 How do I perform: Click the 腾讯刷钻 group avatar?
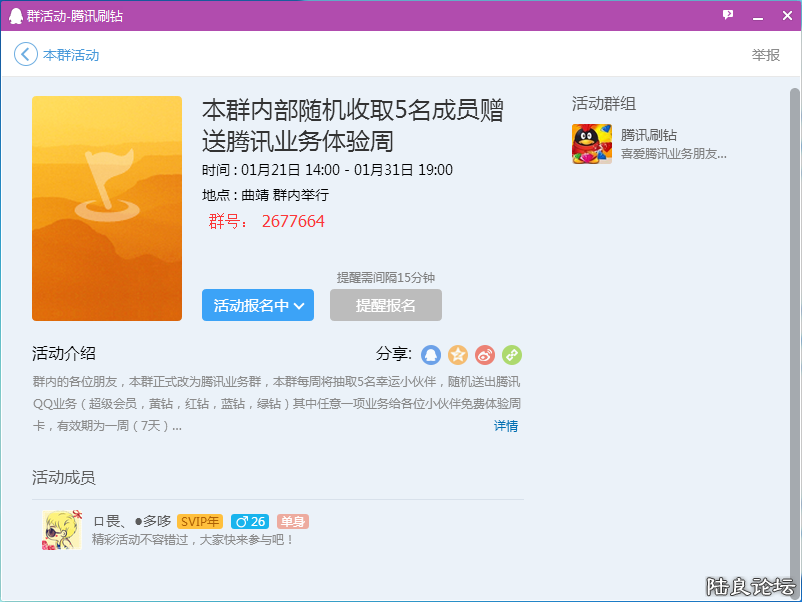click(x=592, y=143)
